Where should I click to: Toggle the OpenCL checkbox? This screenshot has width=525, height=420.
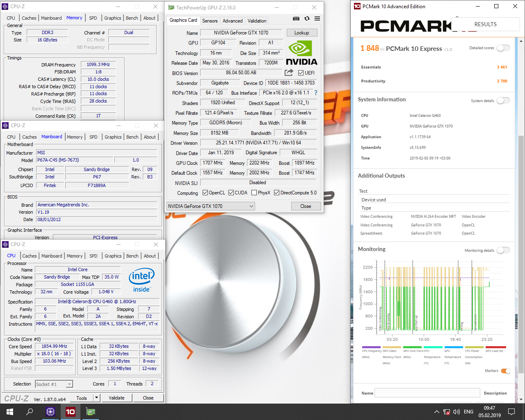click(x=205, y=193)
